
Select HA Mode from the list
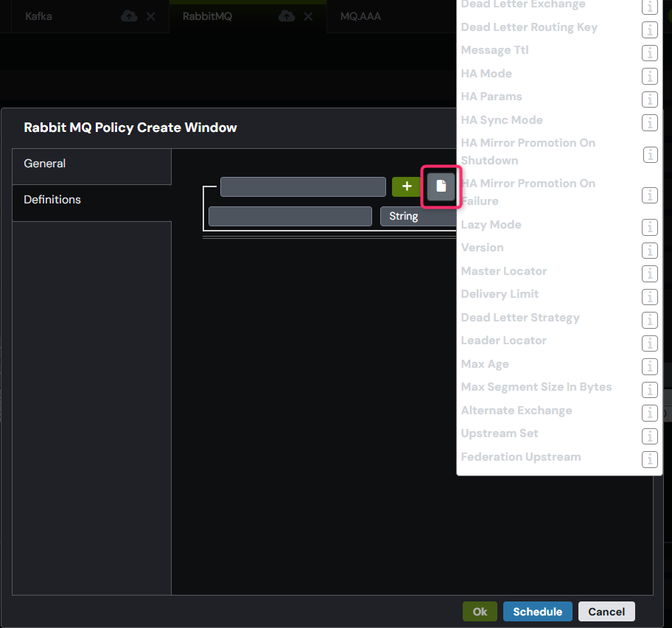[486, 74]
